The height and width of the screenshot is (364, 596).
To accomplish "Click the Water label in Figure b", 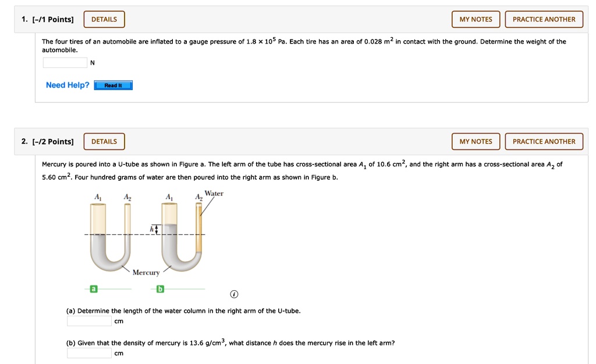I will point(214,194).
